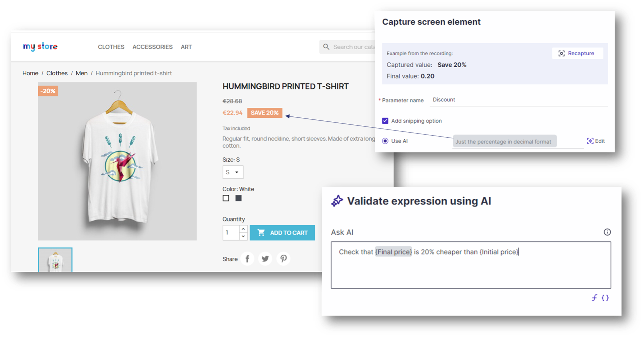The image size is (644, 338).
Task: Increase quantity with the up arrow
Action: [243, 229]
